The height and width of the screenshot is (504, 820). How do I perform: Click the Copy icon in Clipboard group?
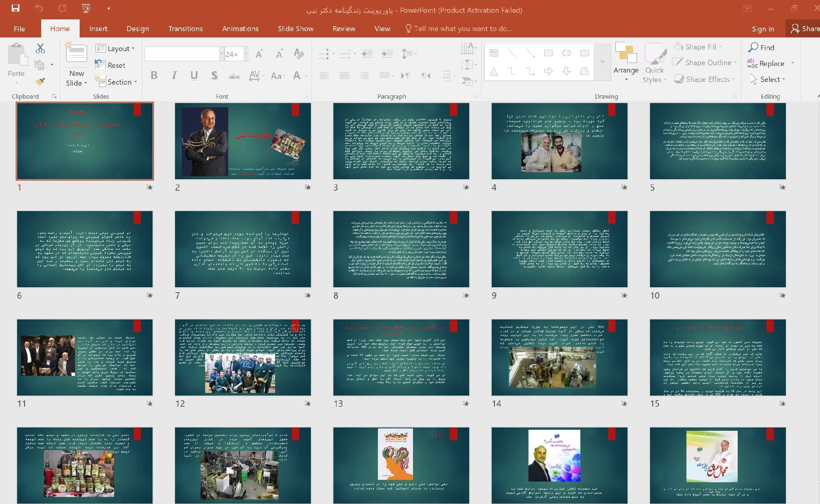39,65
